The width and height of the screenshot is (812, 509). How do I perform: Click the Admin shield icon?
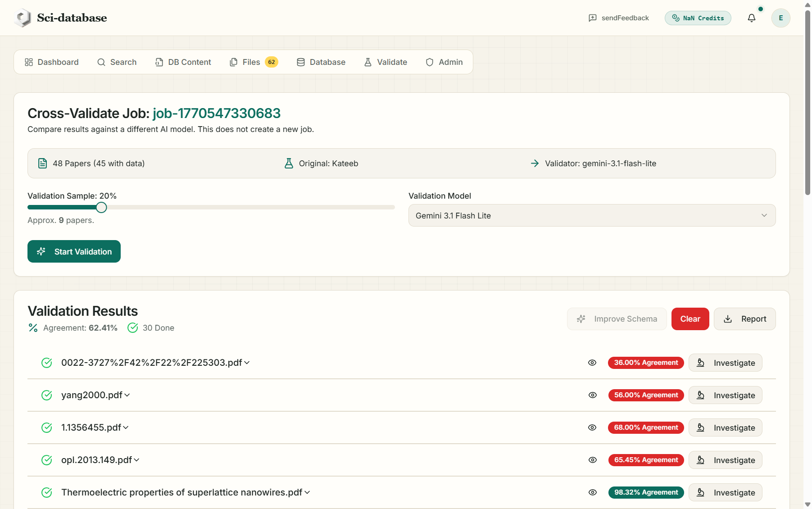[x=430, y=62]
